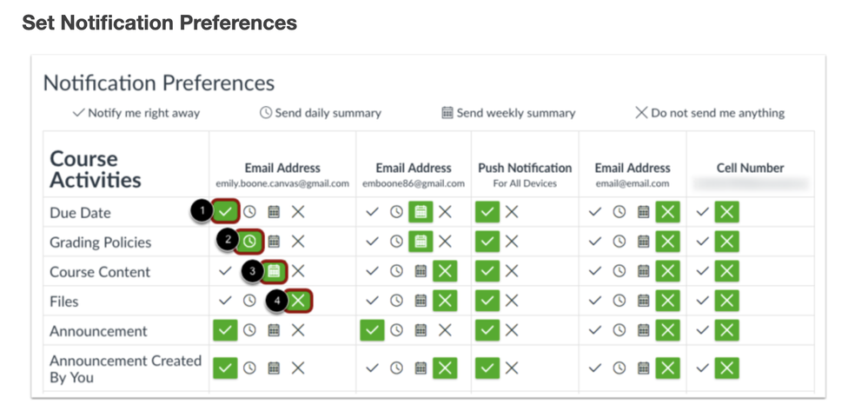This screenshot has height=411, width=868.
Task: Enable push notification checkmark for Due Date
Action: point(487,211)
